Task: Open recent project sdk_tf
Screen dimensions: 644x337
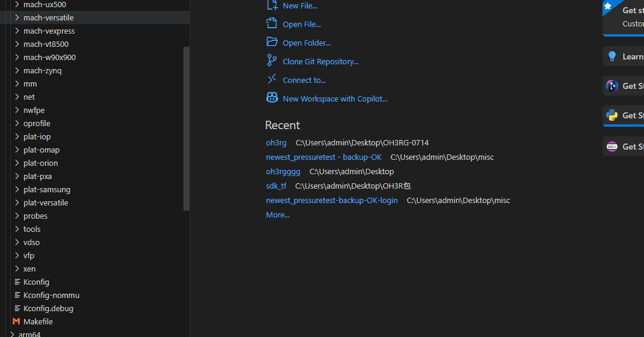Action: [276, 186]
